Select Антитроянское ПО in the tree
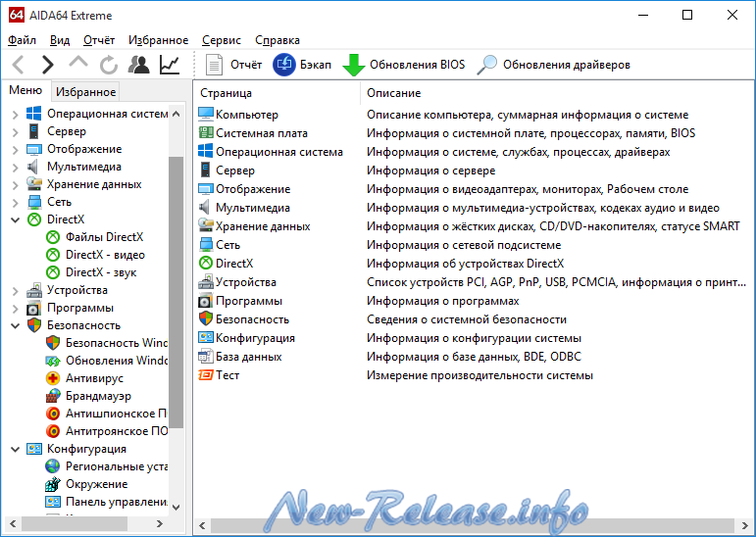The width and height of the screenshot is (756, 537). [x=117, y=431]
